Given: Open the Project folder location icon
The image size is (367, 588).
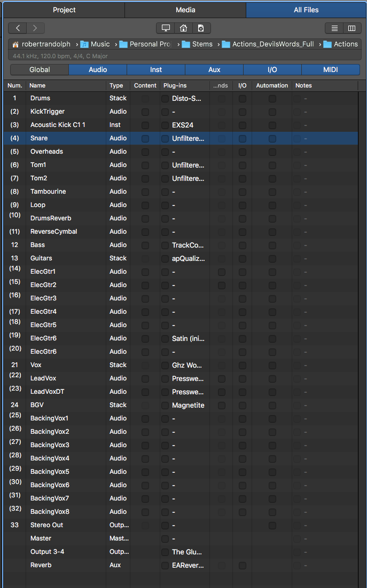Looking at the screenshot, I should click(x=201, y=28).
